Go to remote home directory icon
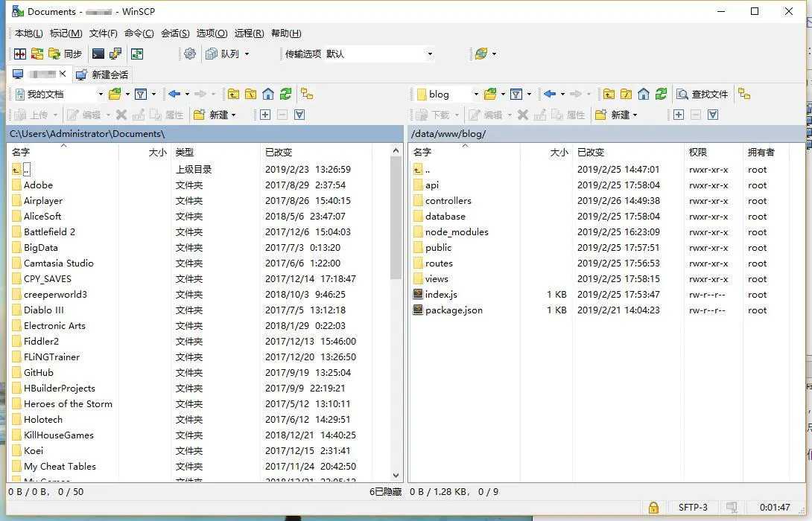812x521 pixels. [643, 95]
